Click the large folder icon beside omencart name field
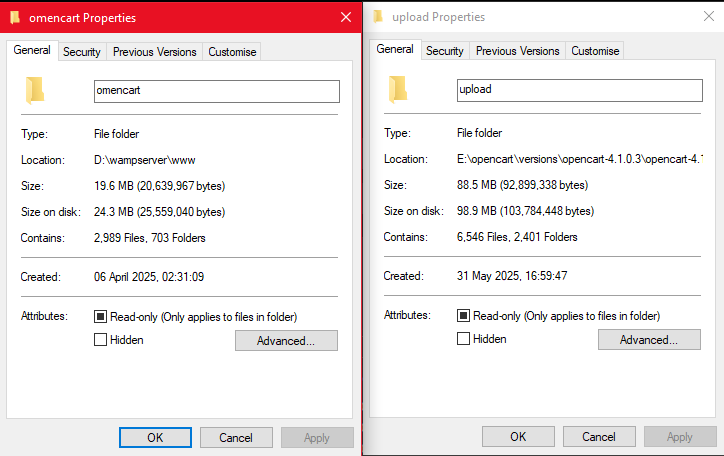Image resolution: width=724 pixels, height=456 pixels. (35, 90)
